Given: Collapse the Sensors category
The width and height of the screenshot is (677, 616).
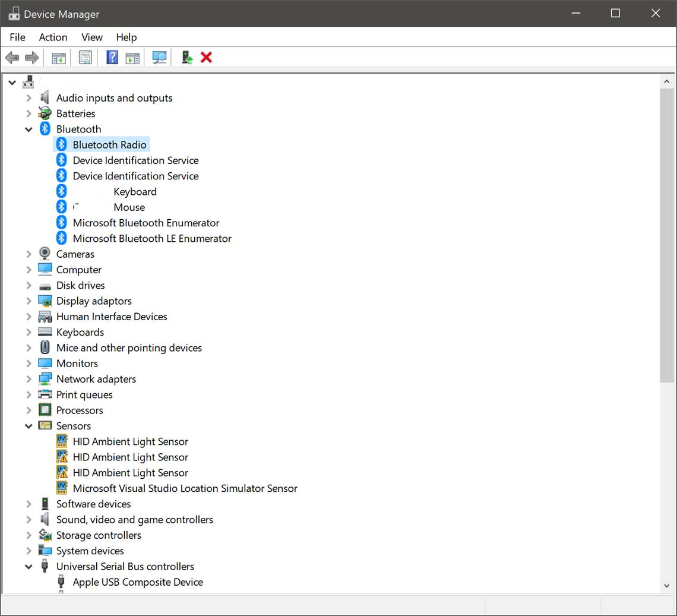Looking at the screenshot, I should (x=29, y=426).
